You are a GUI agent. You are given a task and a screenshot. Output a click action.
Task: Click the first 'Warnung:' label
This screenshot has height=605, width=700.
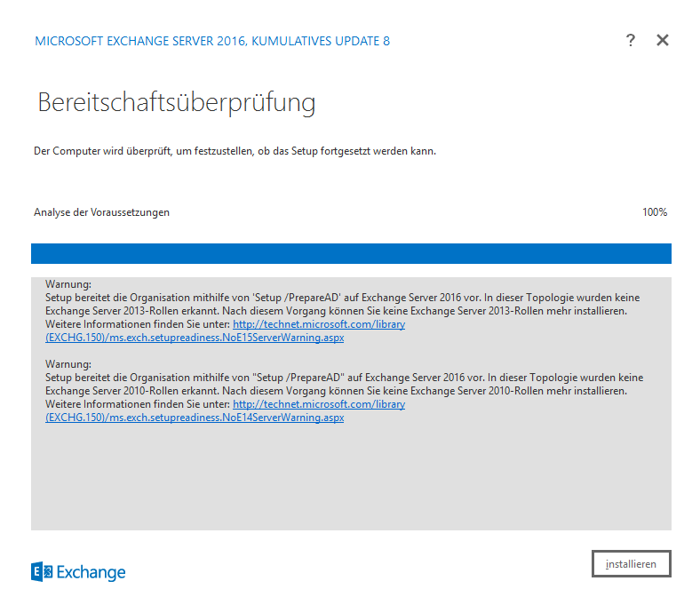point(68,284)
